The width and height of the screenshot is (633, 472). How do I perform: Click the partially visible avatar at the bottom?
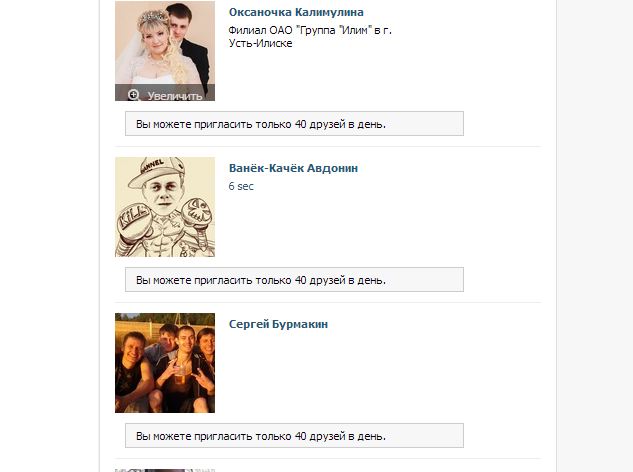(x=165, y=470)
